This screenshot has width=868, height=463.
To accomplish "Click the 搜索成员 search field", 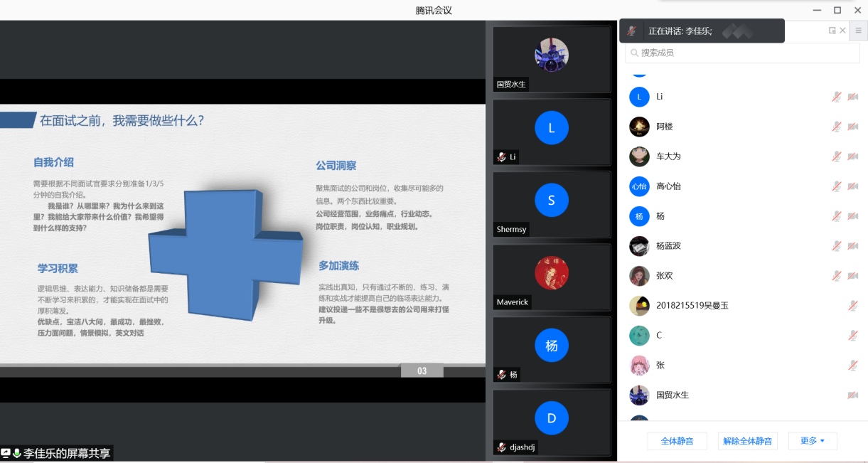I will click(x=741, y=53).
